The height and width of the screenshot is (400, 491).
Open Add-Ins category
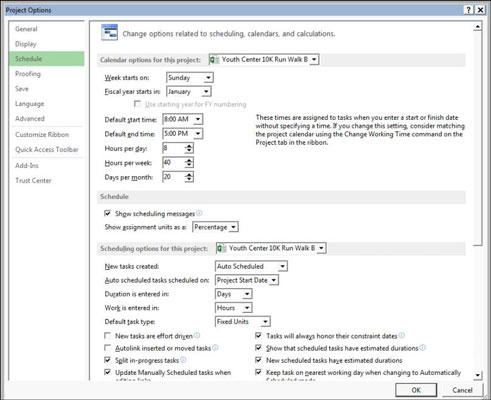(x=47, y=166)
